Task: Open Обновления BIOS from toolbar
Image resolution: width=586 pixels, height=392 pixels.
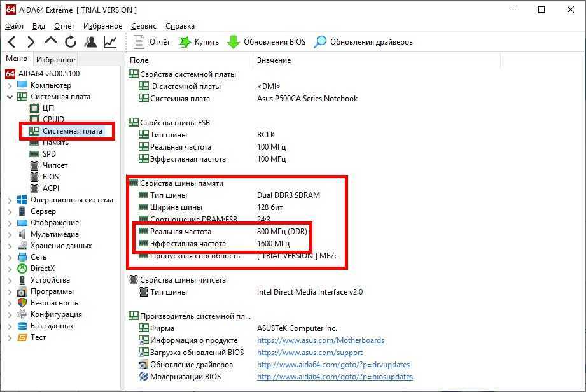Action: tap(266, 42)
